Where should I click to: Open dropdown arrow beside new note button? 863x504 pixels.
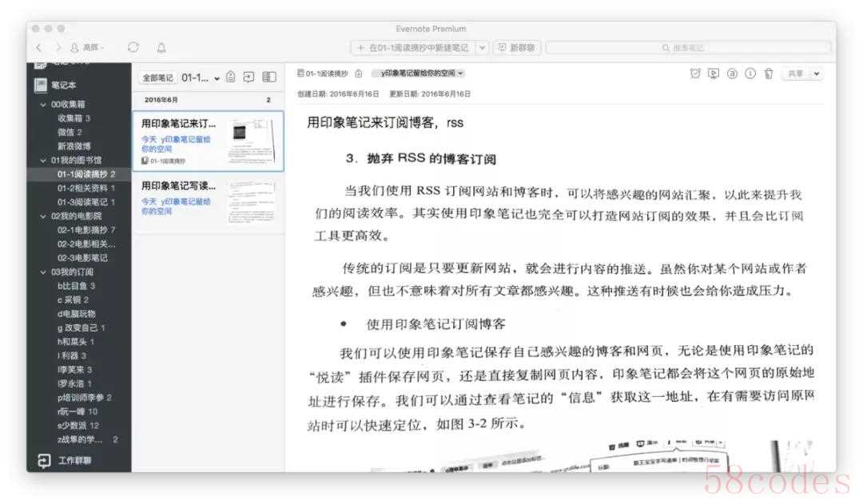(x=482, y=48)
